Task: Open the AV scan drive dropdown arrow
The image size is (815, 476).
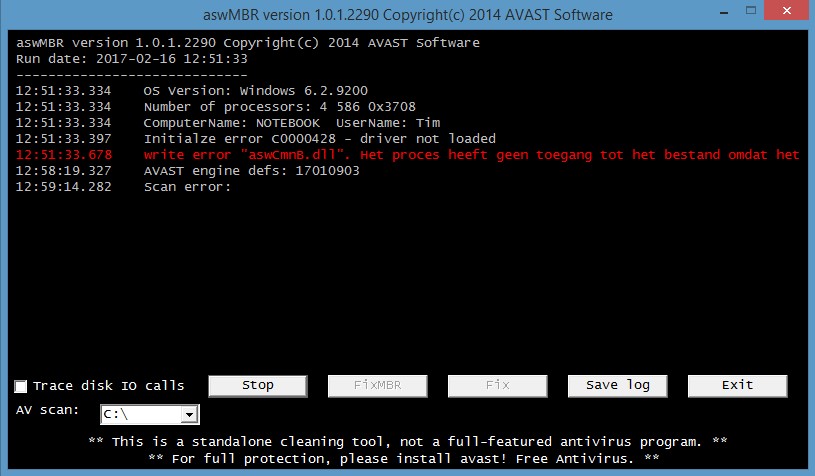Action: pyautogui.click(x=190, y=415)
